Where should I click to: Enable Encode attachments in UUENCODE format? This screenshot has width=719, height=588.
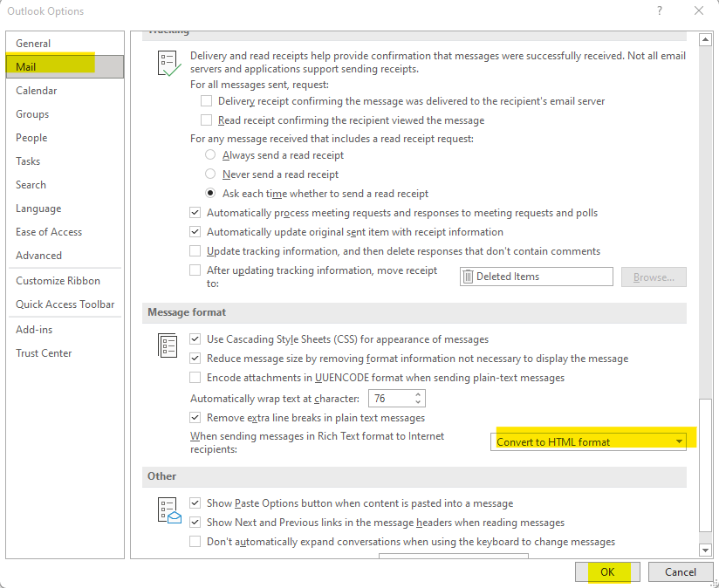tap(195, 377)
